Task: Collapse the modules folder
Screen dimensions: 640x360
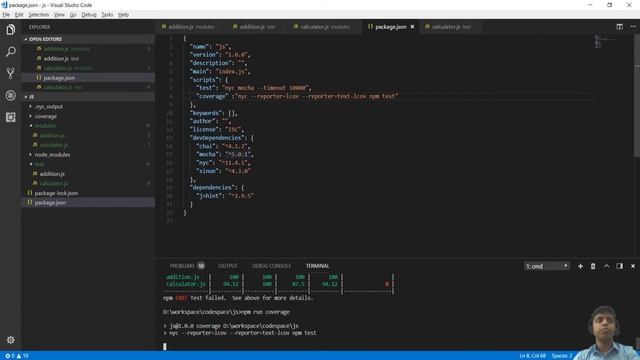Action: tap(45, 126)
